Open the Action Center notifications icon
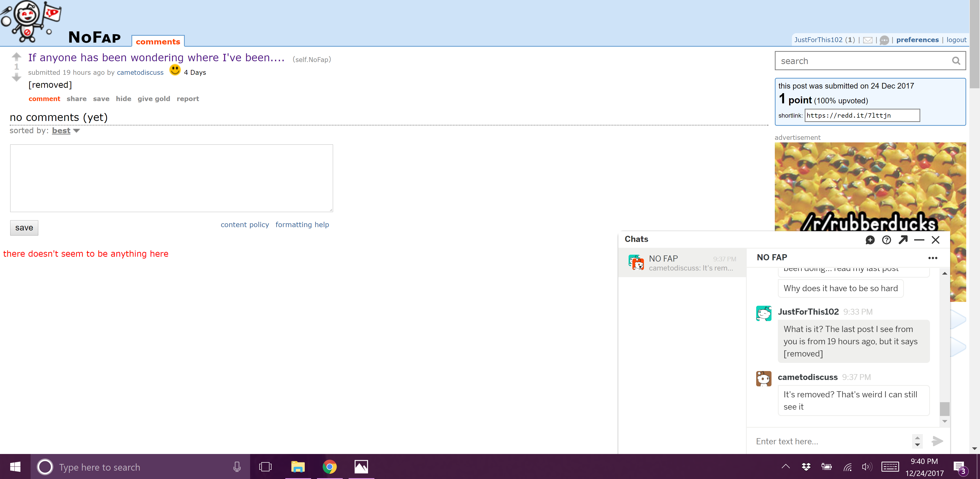 click(x=960, y=468)
